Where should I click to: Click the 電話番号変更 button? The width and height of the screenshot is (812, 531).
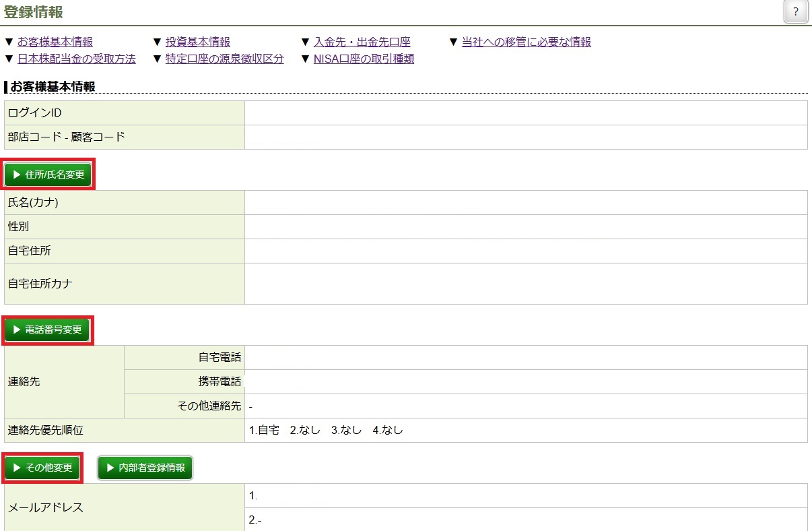click(x=48, y=330)
